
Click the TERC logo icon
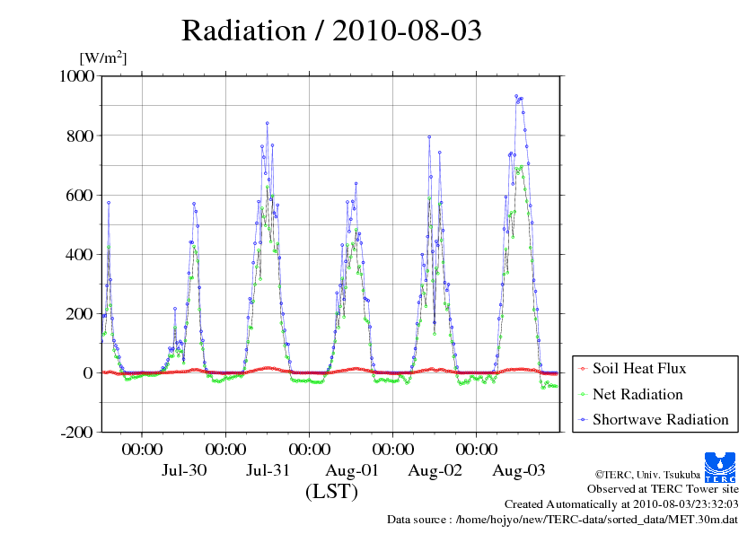click(x=720, y=467)
